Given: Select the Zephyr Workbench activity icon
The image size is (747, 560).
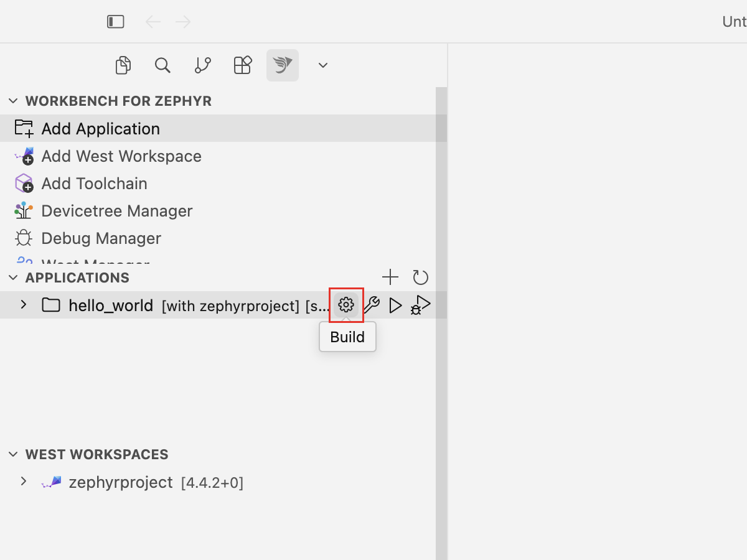Looking at the screenshot, I should click(x=283, y=65).
